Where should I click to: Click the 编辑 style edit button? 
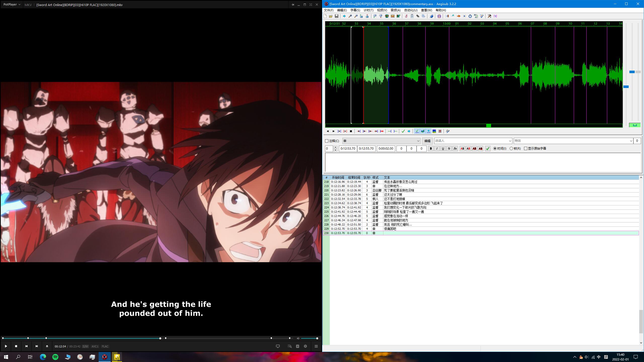427,141
